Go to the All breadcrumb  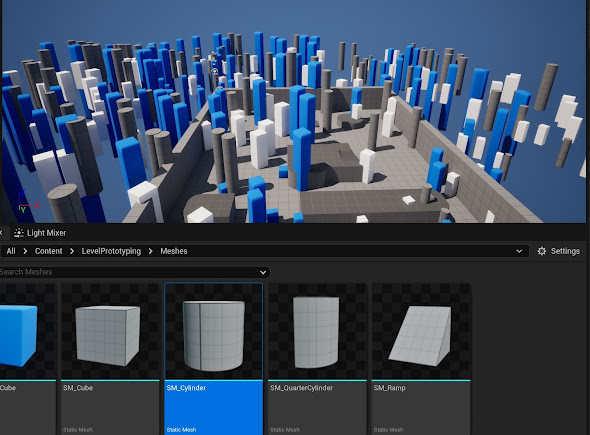pyautogui.click(x=11, y=251)
